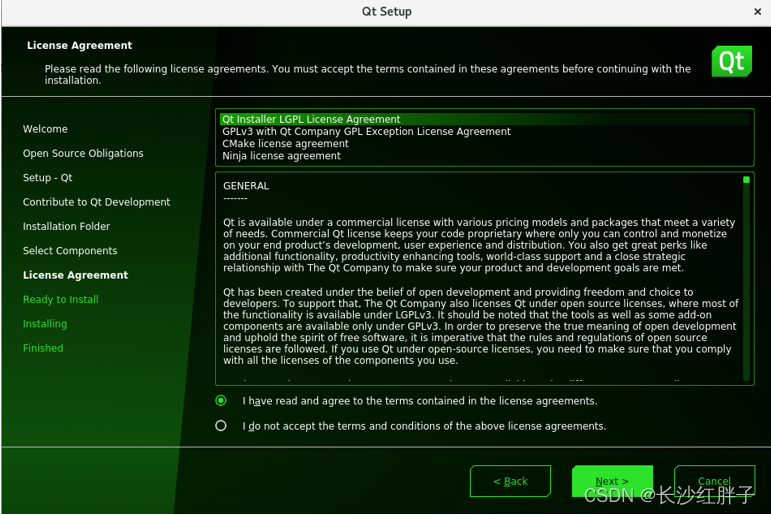771x515 pixels.
Task: Click the Installation Folder step
Action: click(66, 226)
